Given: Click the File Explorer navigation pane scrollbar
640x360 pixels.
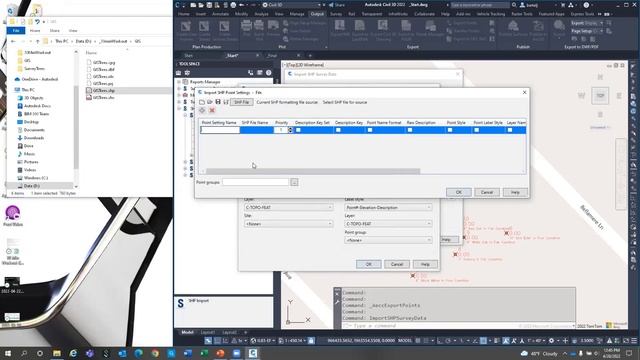Looking at the screenshot, I should [76, 127].
